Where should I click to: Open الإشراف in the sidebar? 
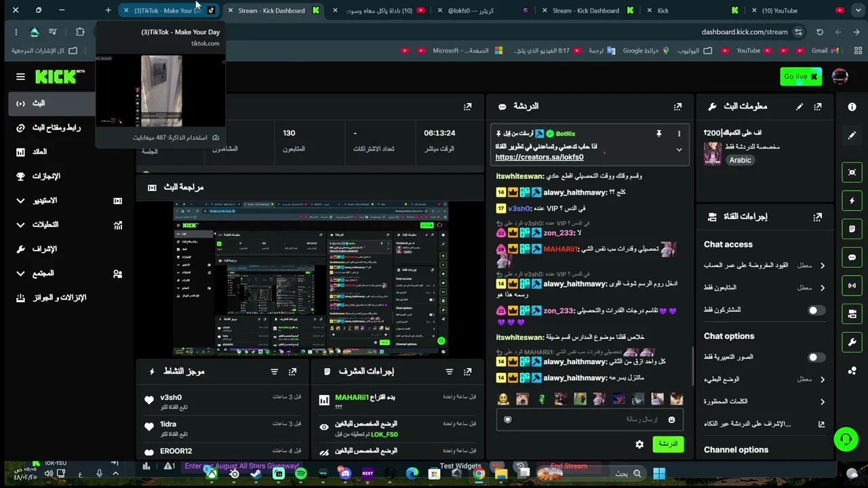pos(68,249)
